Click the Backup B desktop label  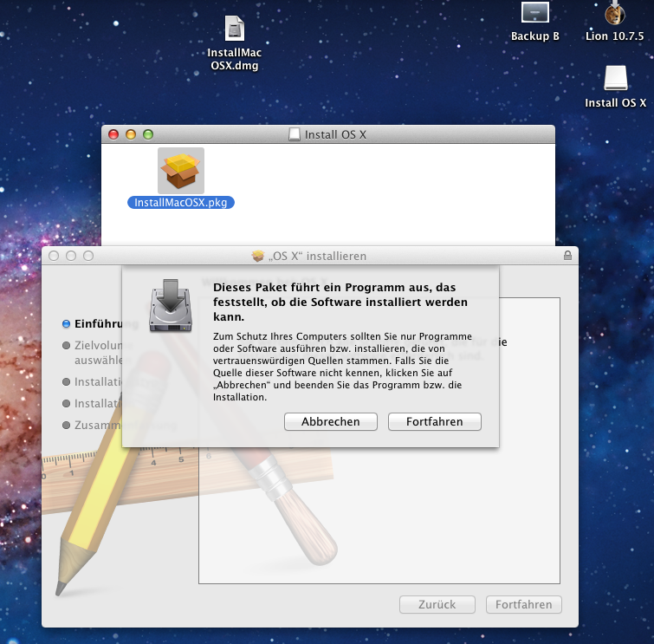click(535, 36)
